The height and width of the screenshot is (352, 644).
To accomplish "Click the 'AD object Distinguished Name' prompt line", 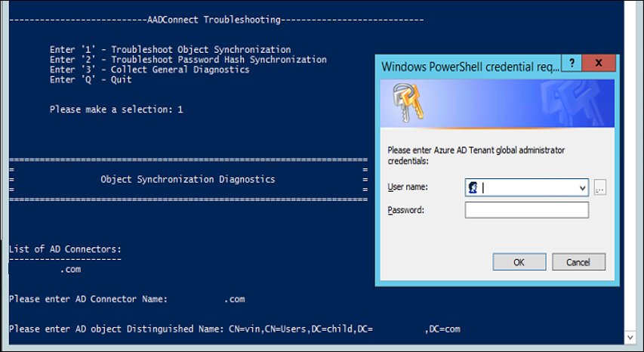I will tap(235, 329).
